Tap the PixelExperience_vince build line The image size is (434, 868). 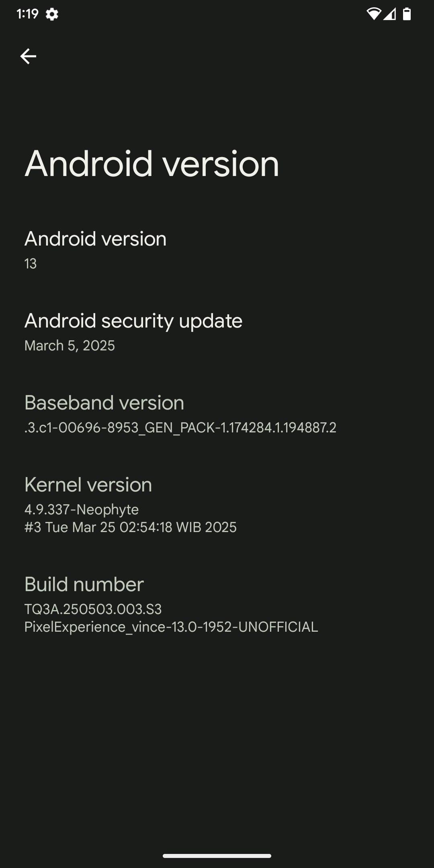coord(171,627)
